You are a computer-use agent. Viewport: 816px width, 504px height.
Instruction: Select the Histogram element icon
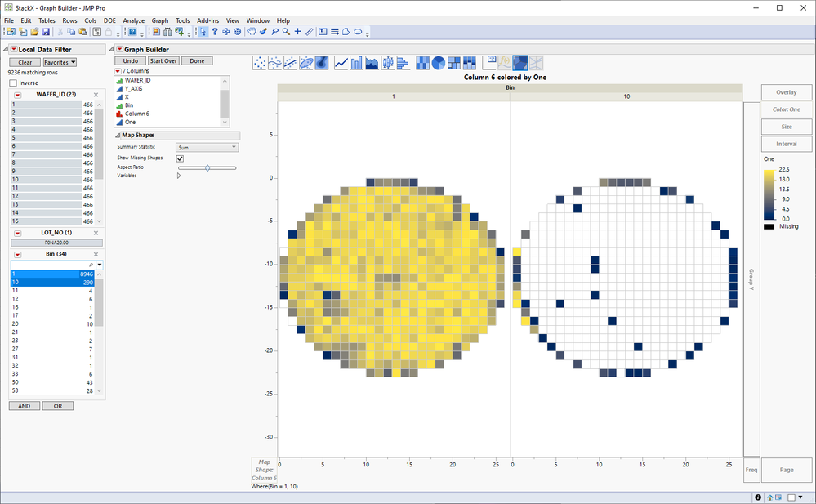[404, 63]
